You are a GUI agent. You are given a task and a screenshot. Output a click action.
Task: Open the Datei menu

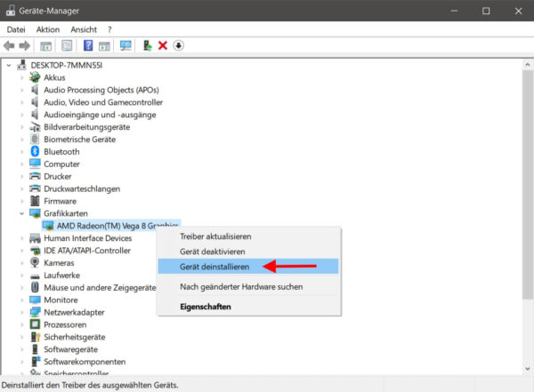click(16, 29)
